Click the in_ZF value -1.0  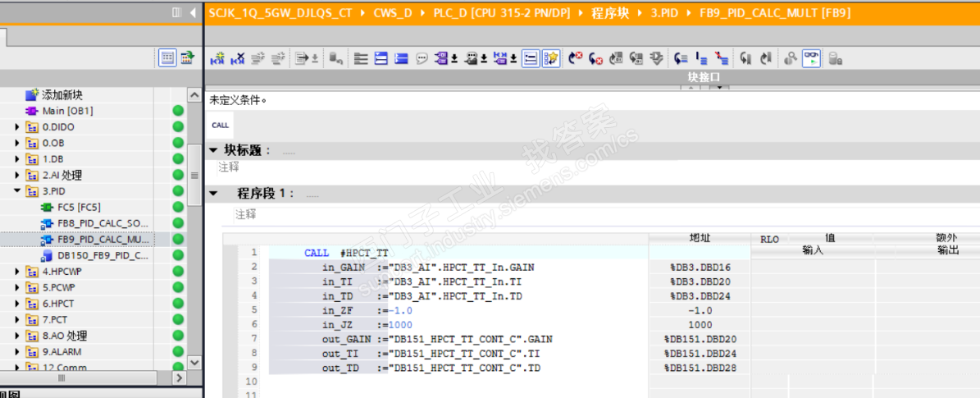[400, 310]
